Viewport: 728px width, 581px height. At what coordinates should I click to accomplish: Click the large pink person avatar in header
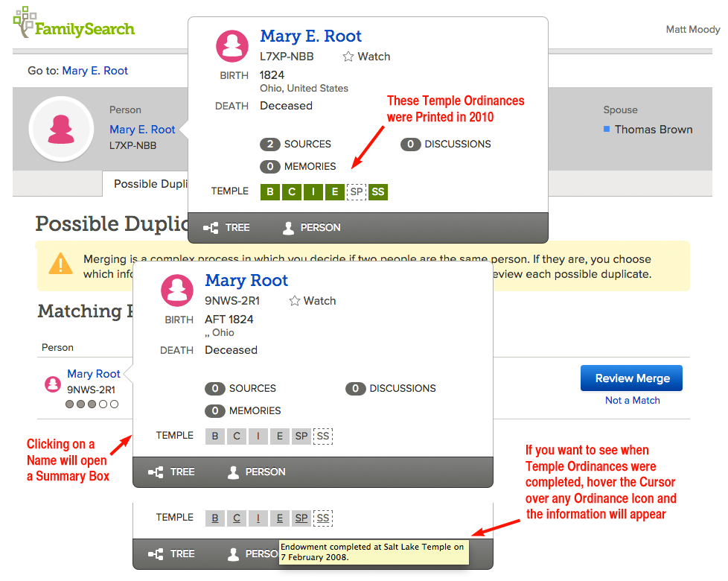pyautogui.click(x=61, y=129)
